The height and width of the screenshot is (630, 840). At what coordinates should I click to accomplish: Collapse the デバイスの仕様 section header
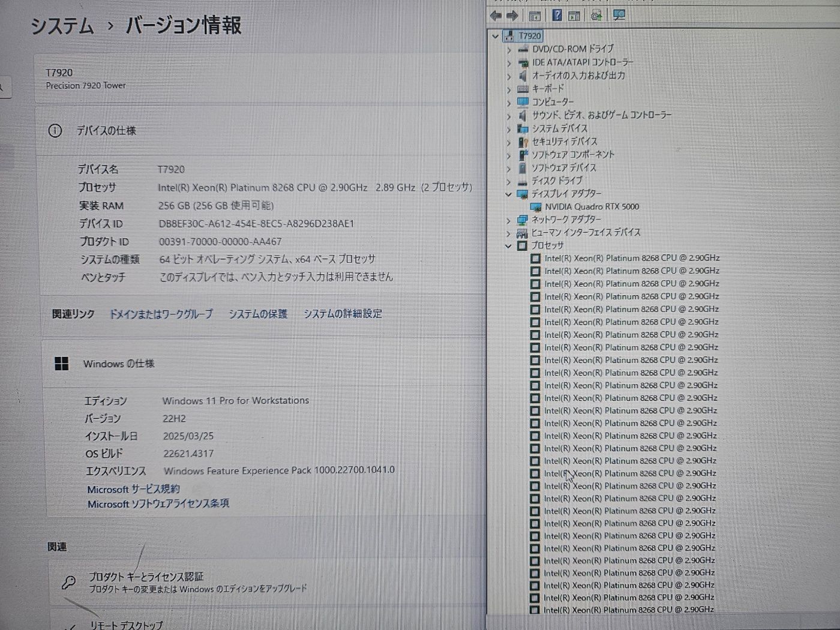(x=261, y=131)
